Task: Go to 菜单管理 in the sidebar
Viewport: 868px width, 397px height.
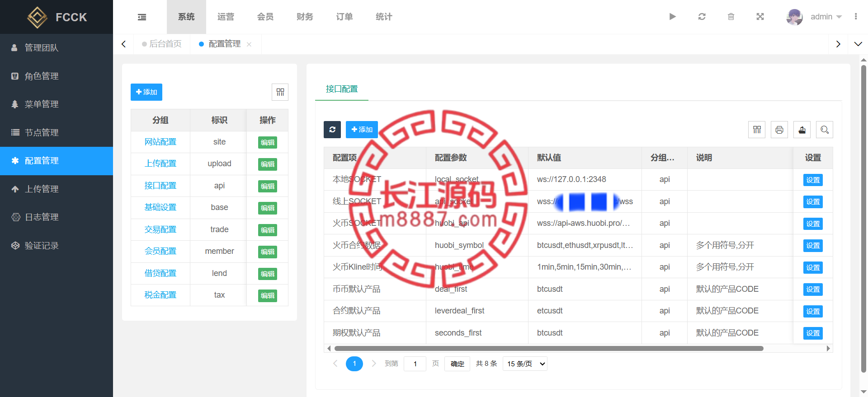Action: click(x=57, y=104)
